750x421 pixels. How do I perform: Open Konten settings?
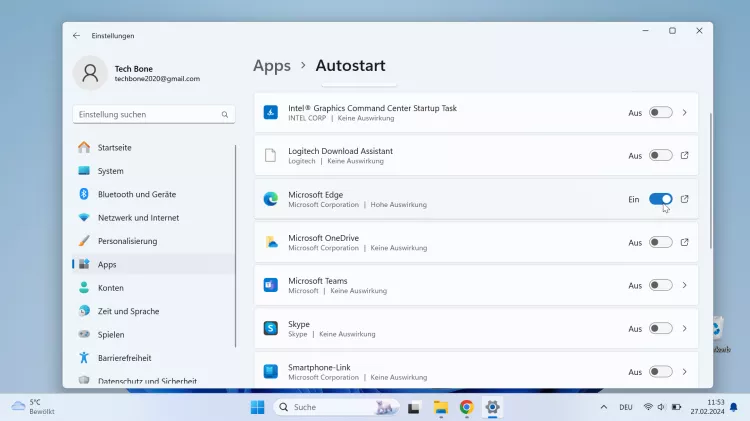point(153,288)
